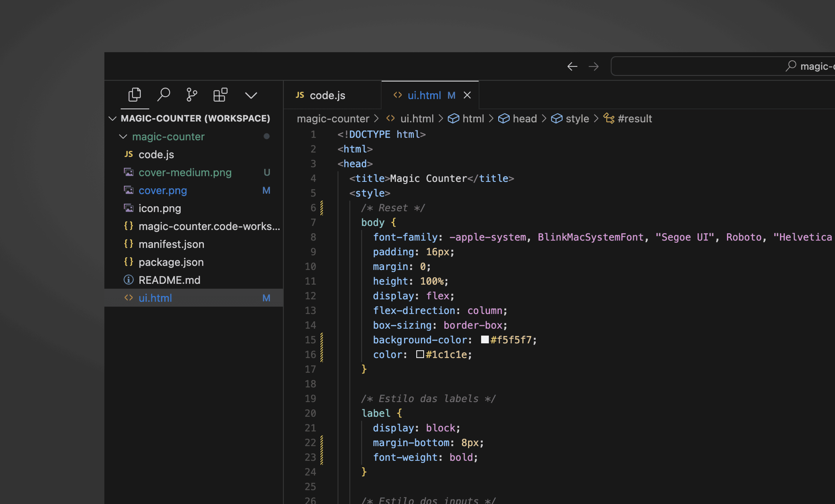
Task: Collapse the MAGIC-COUNTER (WORKSPACE) section
Action: [x=113, y=118]
